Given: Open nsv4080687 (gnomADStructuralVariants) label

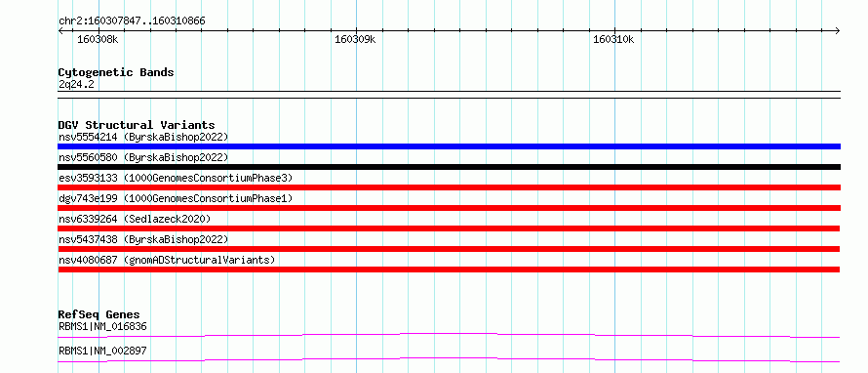Looking at the screenshot, I should (167, 260).
